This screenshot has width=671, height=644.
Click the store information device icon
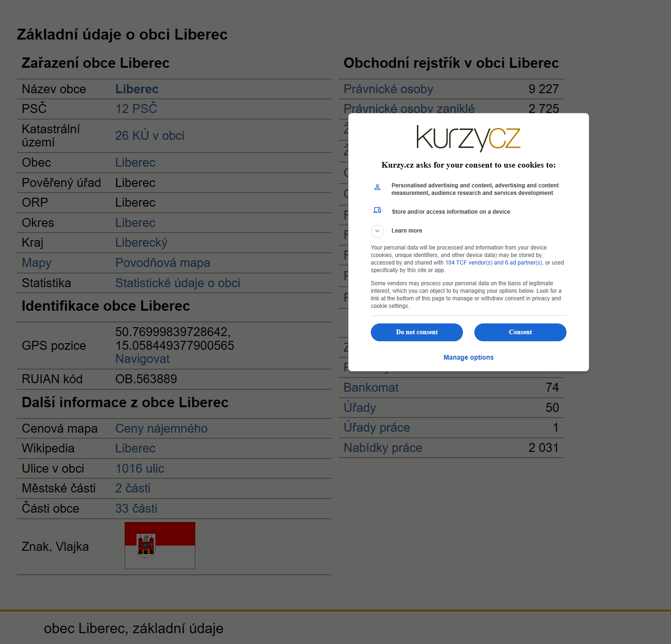pyautogui.click(x=377, y=210)
